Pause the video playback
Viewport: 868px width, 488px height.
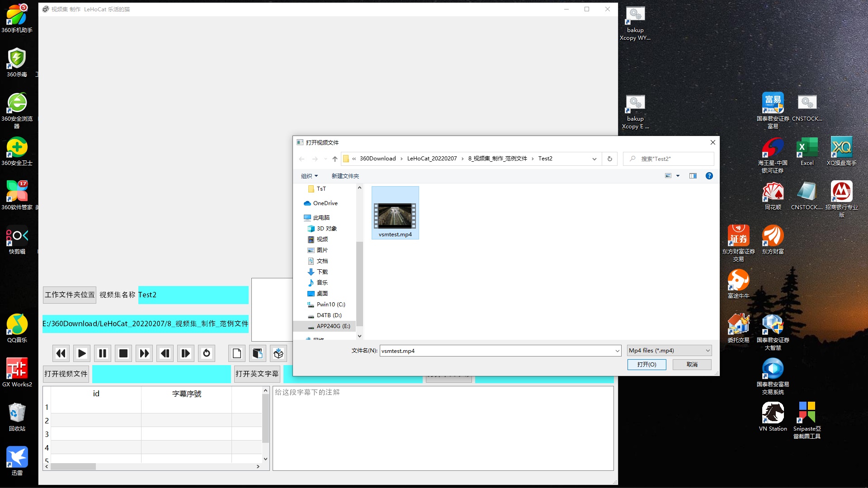point(103,353)
